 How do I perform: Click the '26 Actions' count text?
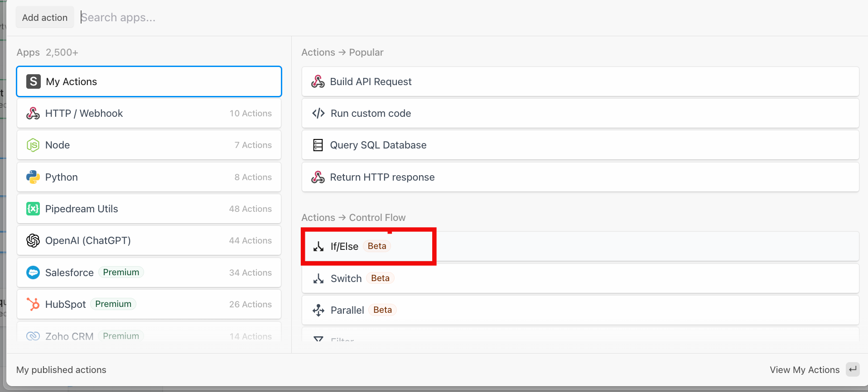[251, 304]
